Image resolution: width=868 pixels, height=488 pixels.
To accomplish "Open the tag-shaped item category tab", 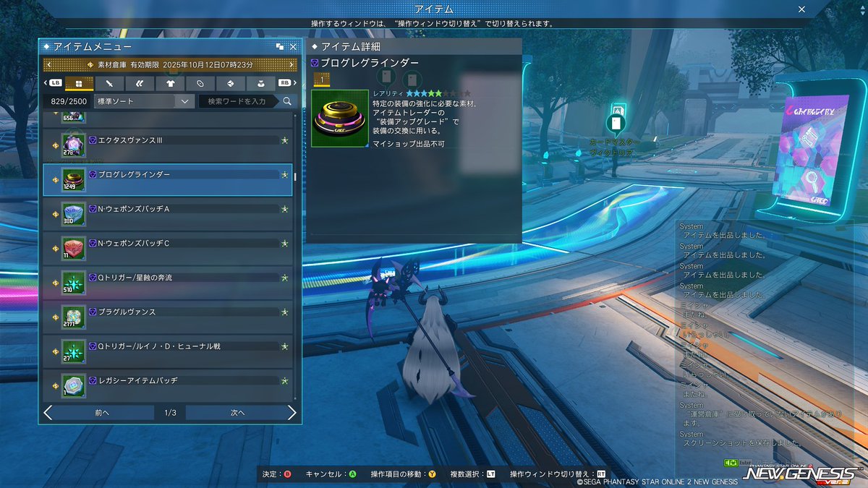I will click(200, 83).
